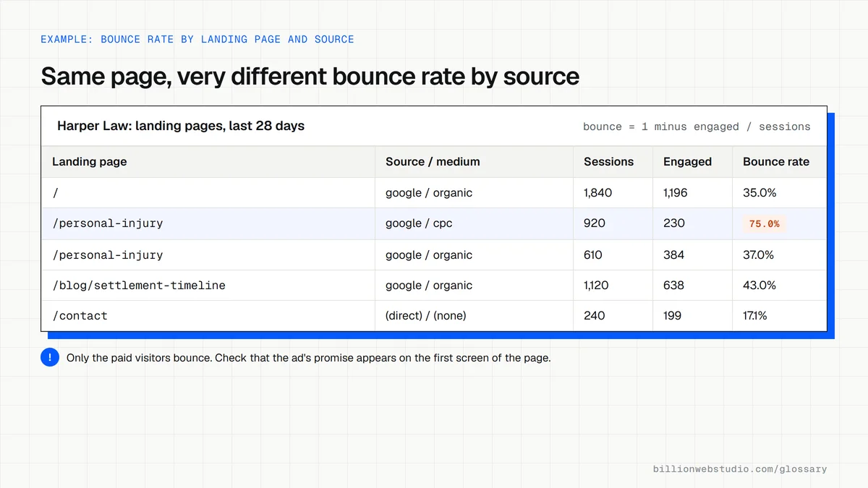The height and width of the screenshot is (488, 868).
Task: Click the bounce formula text in table header
Action: point(697,127)
